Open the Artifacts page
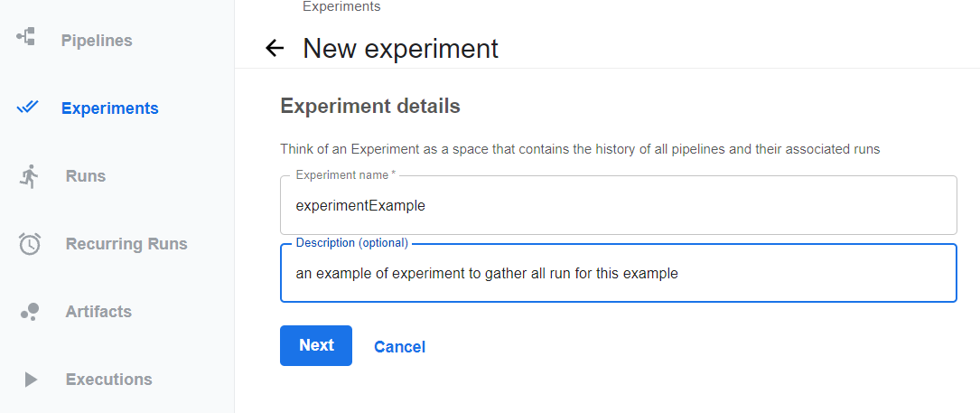Screen dimensions: 980x413 [98, 311]
